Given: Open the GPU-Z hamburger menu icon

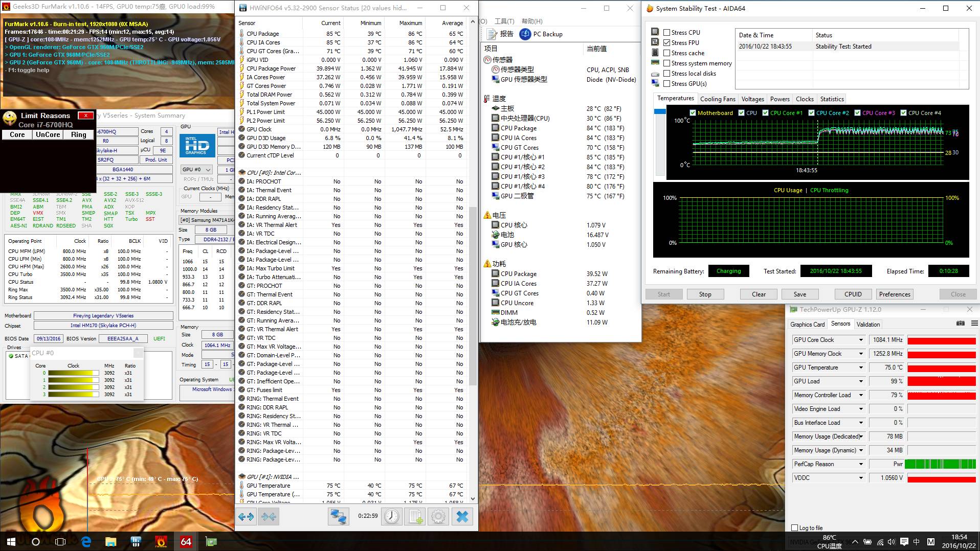Looking at the screenshot, I should (974, 324).
